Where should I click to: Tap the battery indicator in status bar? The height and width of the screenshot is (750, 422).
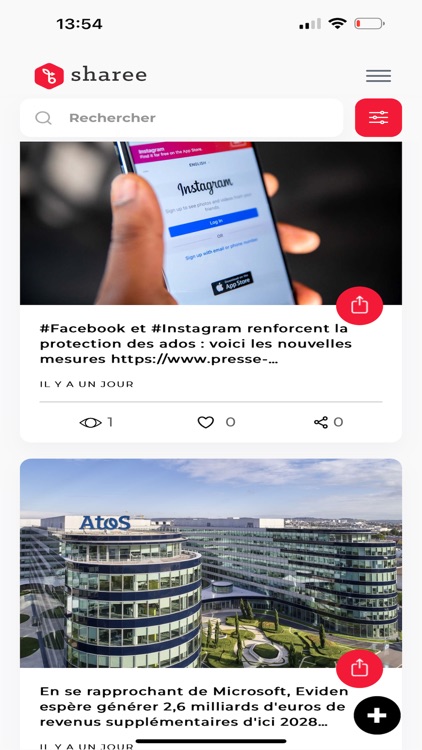[x=369, y=23]
